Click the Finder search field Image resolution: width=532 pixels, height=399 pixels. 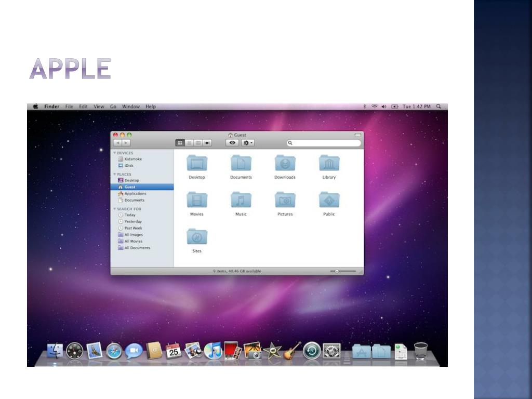coord(324,143)
